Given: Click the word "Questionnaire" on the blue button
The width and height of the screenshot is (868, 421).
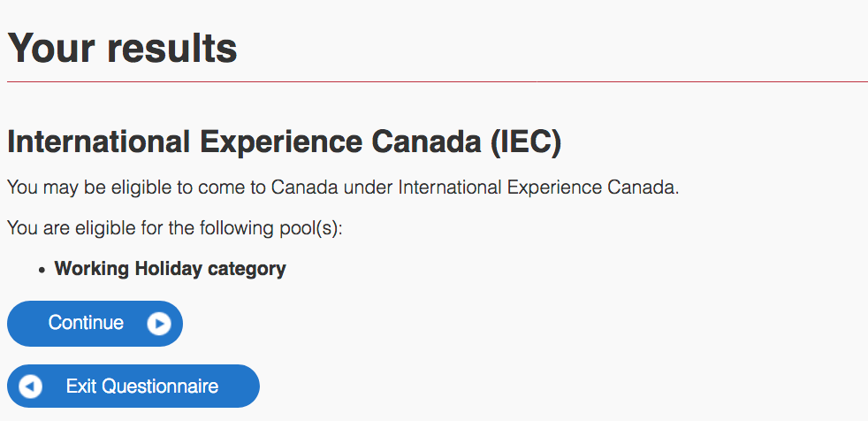Looking at the screenshot, I should tap(161, 387).
